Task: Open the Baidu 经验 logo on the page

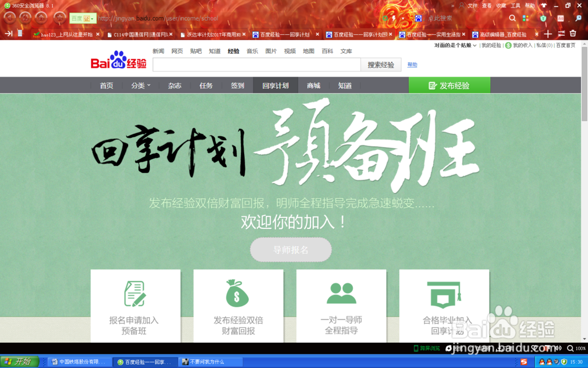Action: 118,62
